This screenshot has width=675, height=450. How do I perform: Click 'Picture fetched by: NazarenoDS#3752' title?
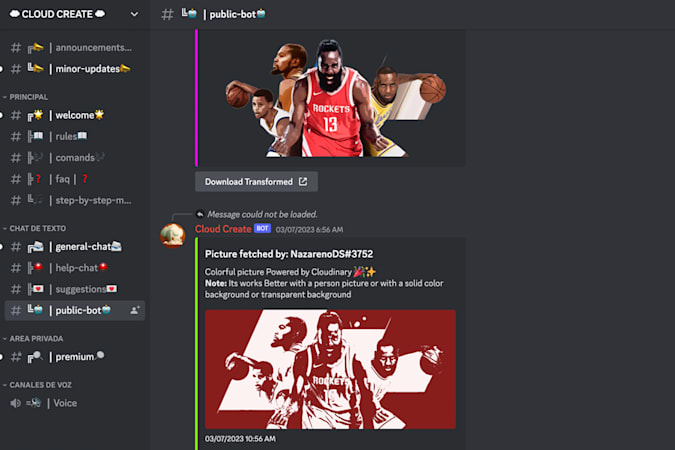289,254
